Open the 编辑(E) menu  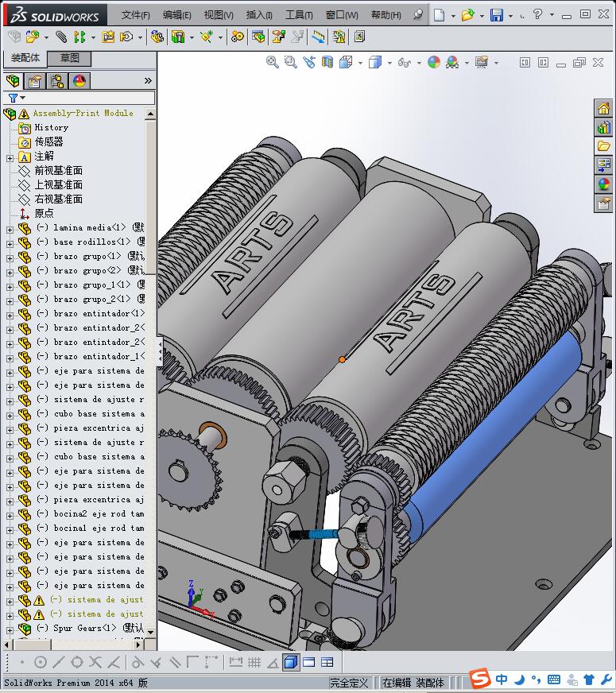click(176, 15)
